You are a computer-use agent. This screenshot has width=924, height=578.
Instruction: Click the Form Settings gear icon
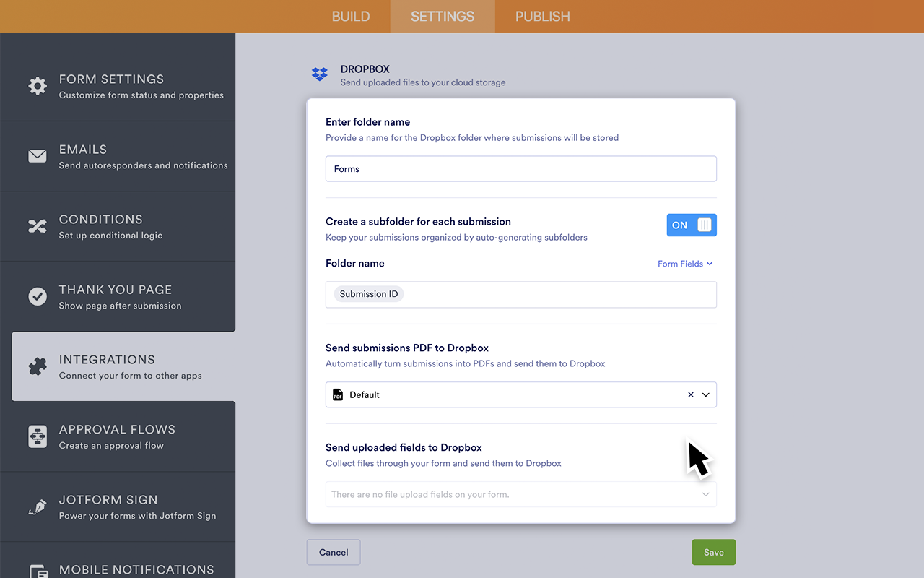(x=38, y=86)
